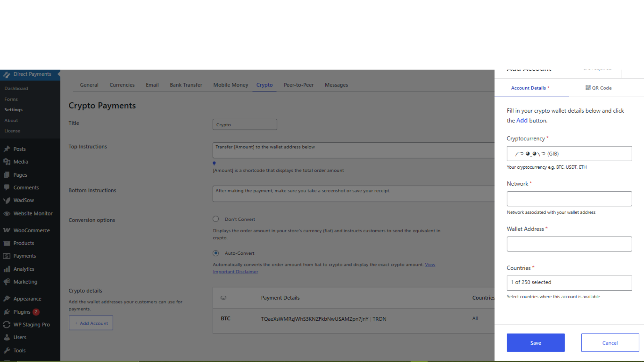
Task: Click the QR Code tab icon
Action: click(588, 88)
